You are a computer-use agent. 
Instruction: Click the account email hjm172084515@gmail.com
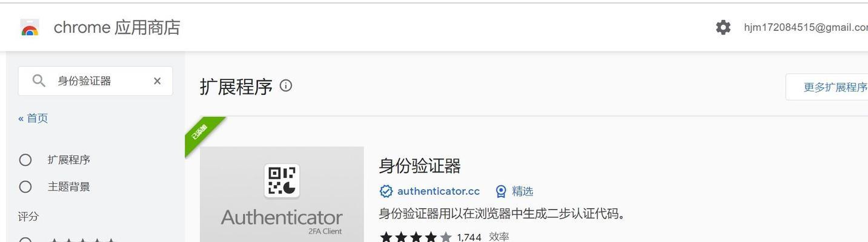(x=806, y=27)
